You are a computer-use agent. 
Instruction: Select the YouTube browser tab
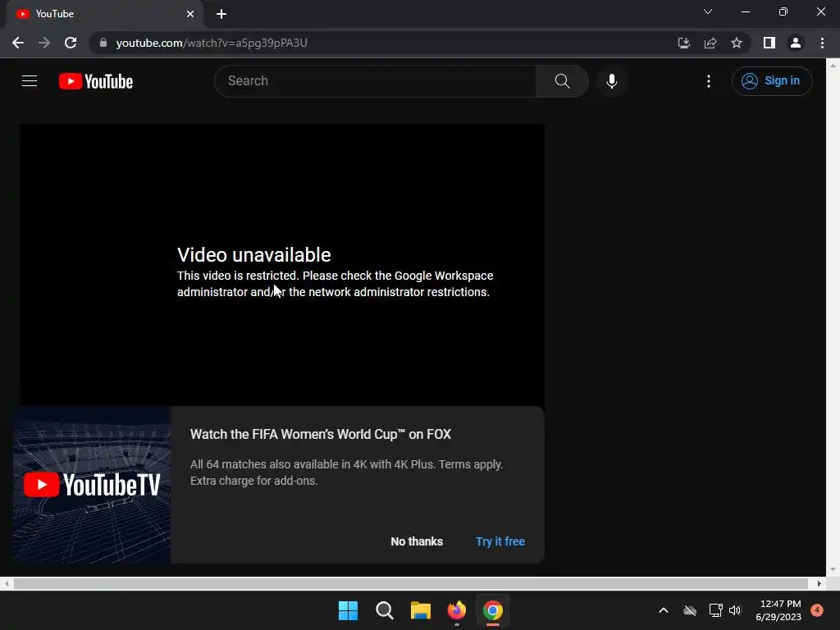click(x=104, y=14)
